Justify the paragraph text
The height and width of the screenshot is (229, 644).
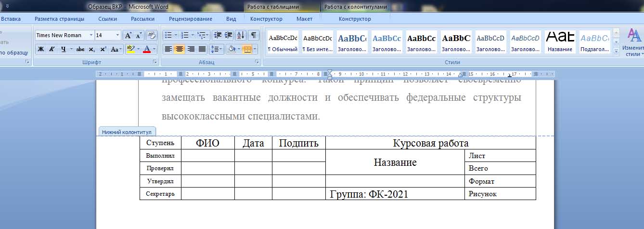tap(202, 49)
